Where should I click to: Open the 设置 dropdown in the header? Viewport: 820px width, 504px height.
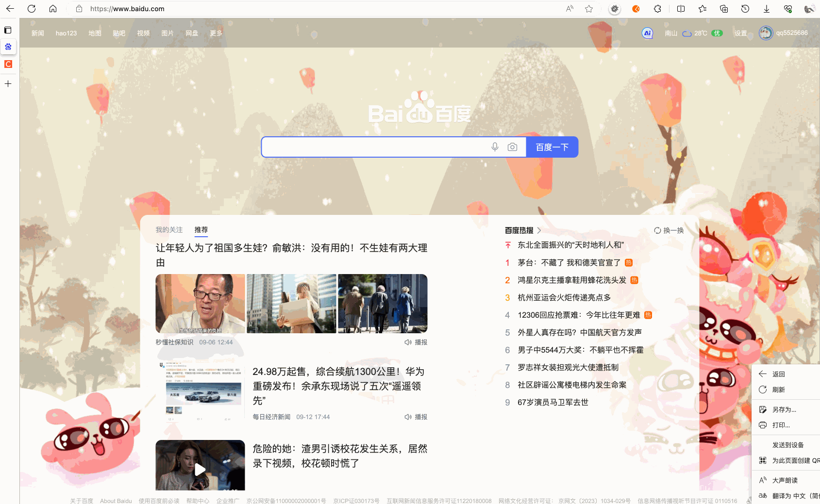(740, 33)
